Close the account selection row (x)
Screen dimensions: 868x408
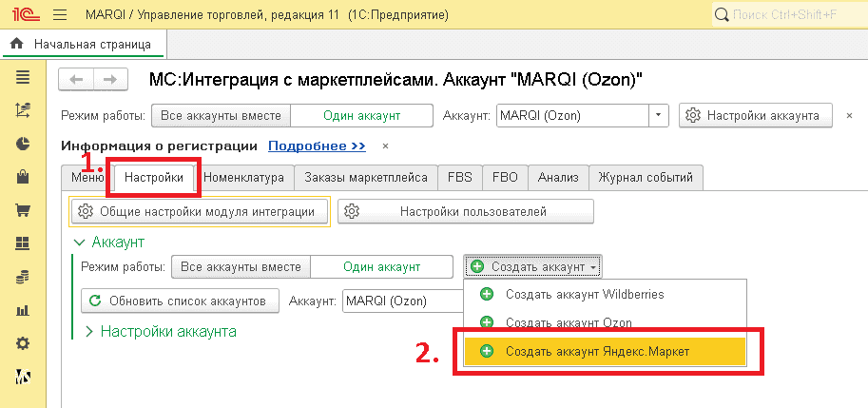point(850,116)
